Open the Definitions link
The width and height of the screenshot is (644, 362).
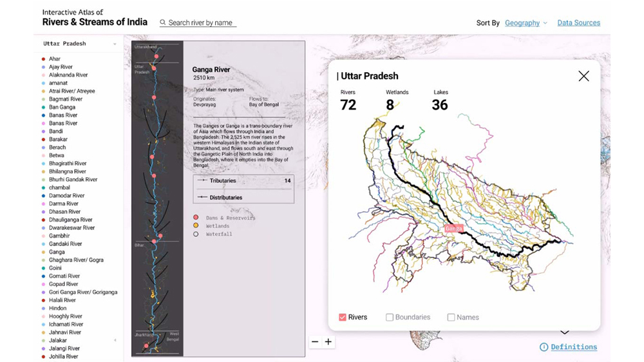[x=574, y=347]
